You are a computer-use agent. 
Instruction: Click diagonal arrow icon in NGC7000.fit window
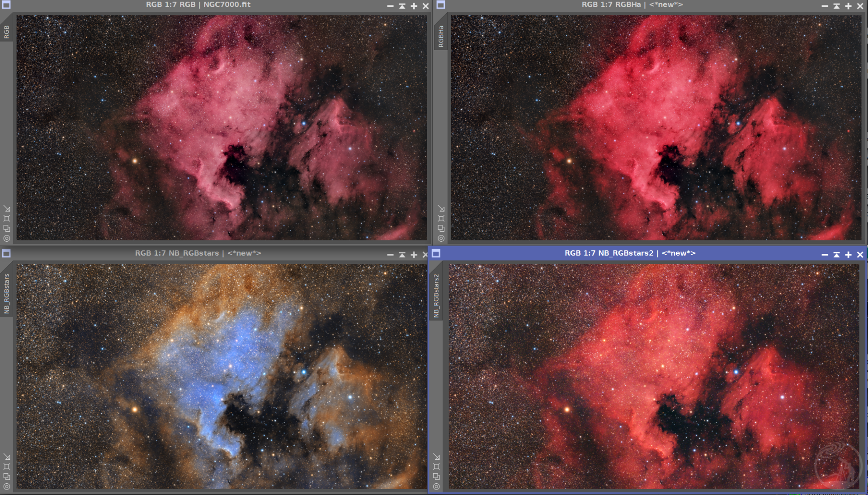[7, 209]
